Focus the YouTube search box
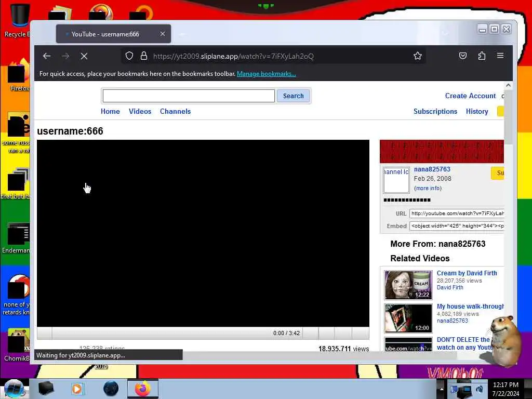Viewport: 532px width, 399px height. pos(189,96)
